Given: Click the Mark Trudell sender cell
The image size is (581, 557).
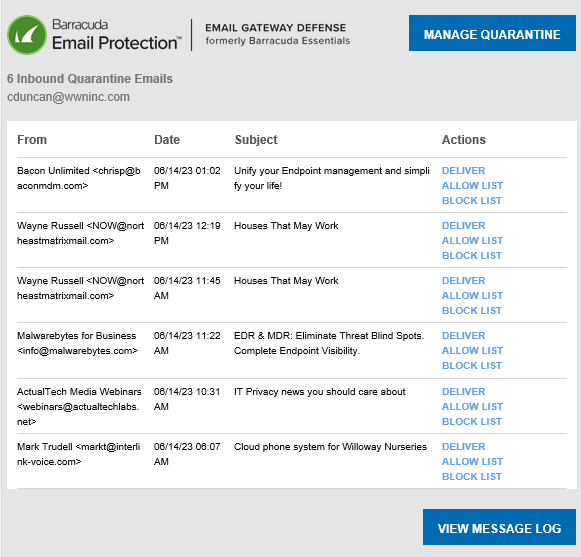Looking at the screenshot, I should click(79, 454).
